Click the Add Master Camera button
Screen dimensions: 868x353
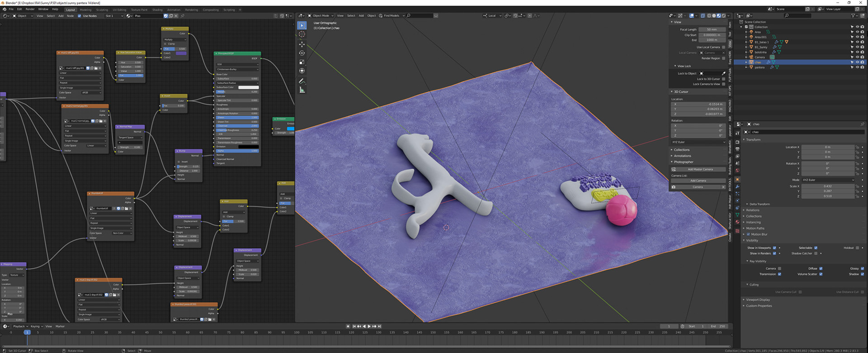click(700, 169)
